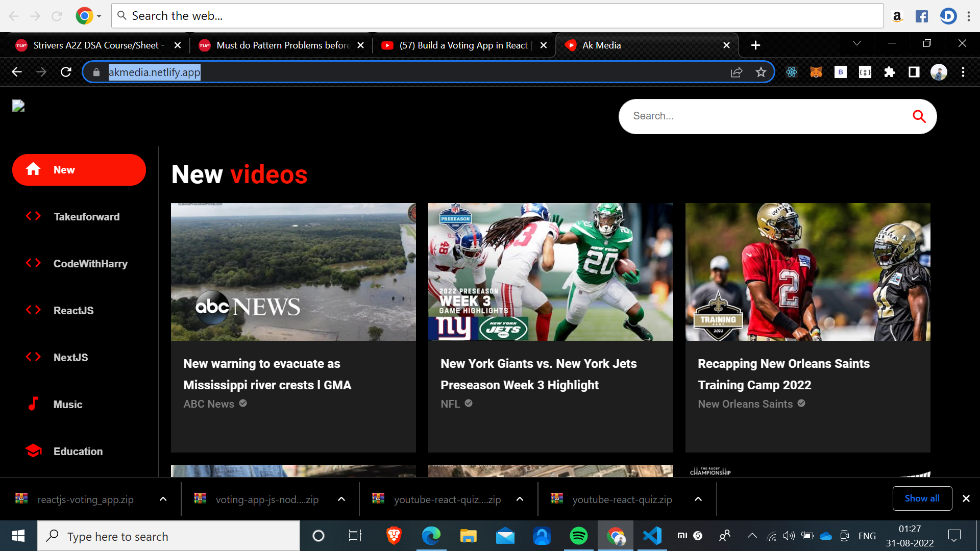
Task: Expand reactjs-voting_app.zip download options
Action: (163, 499)
